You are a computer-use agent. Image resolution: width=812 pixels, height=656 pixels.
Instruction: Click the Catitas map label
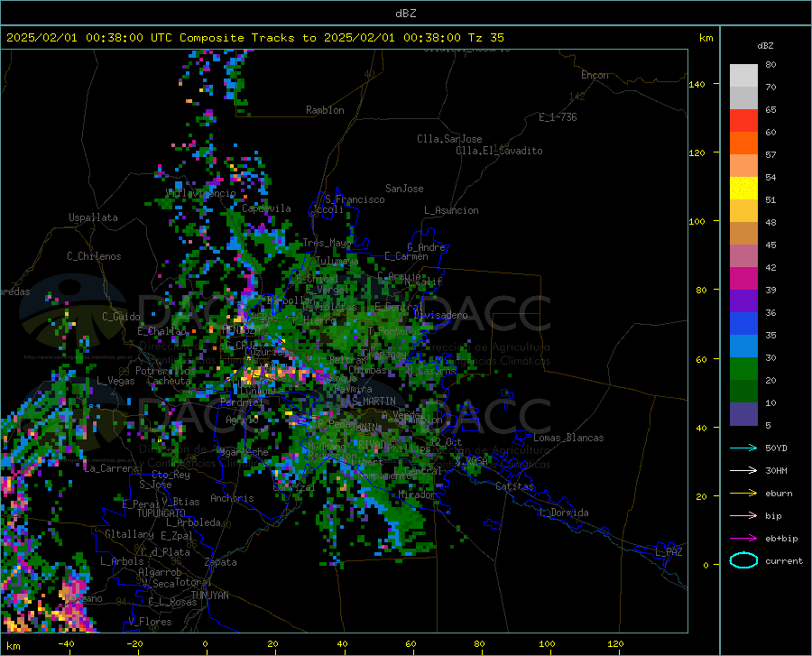(x=514, y=486)
